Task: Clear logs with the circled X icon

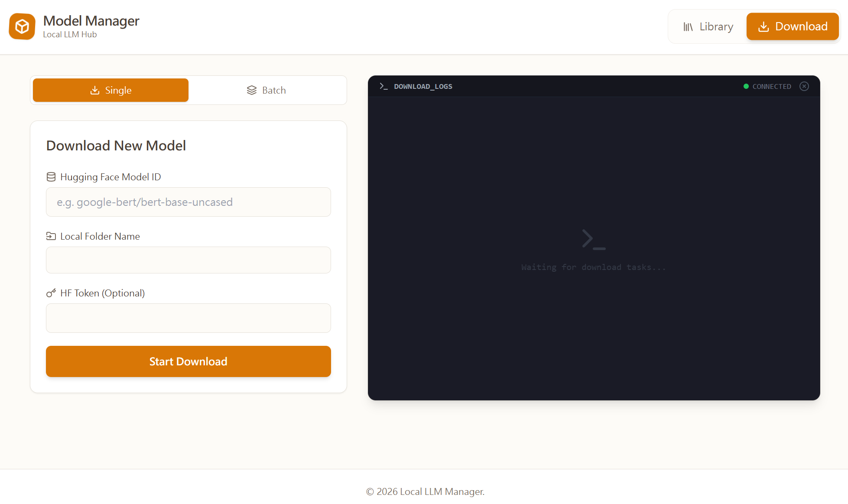Action: point(804,86)
